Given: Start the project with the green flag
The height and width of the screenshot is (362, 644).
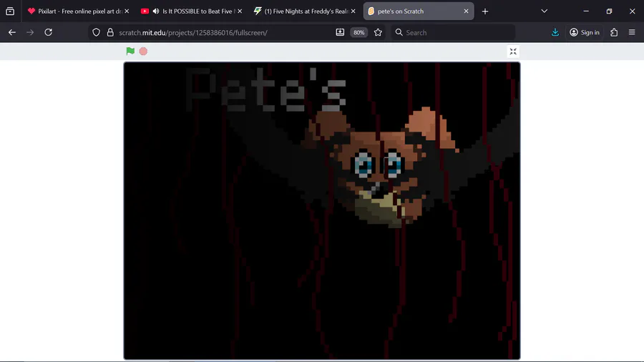Looking at the screenshot, I should [130, 52].
